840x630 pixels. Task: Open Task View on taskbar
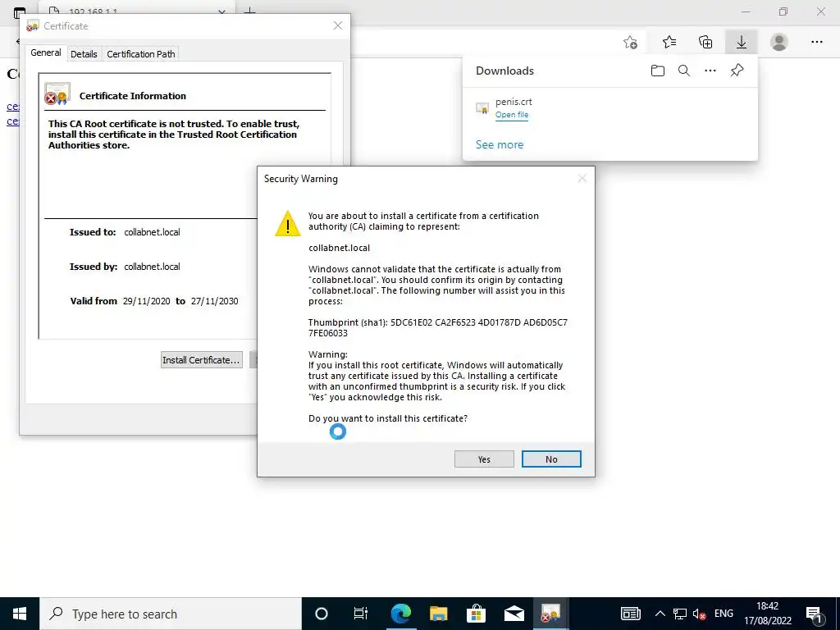pyautogui.click(x=361, y=614)
